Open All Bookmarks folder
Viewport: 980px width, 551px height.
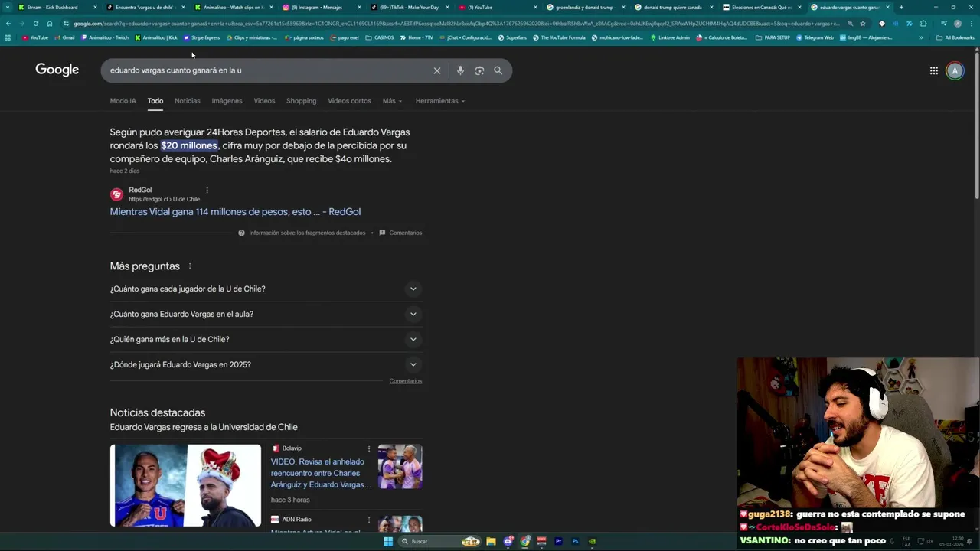(955, 37)
